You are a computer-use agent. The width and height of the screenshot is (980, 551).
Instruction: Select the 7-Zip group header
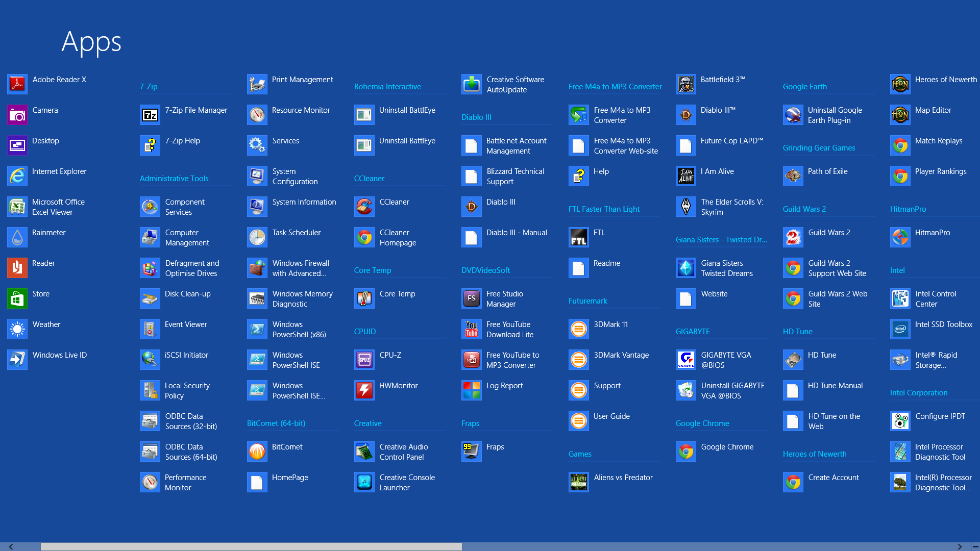click(149, 87)
